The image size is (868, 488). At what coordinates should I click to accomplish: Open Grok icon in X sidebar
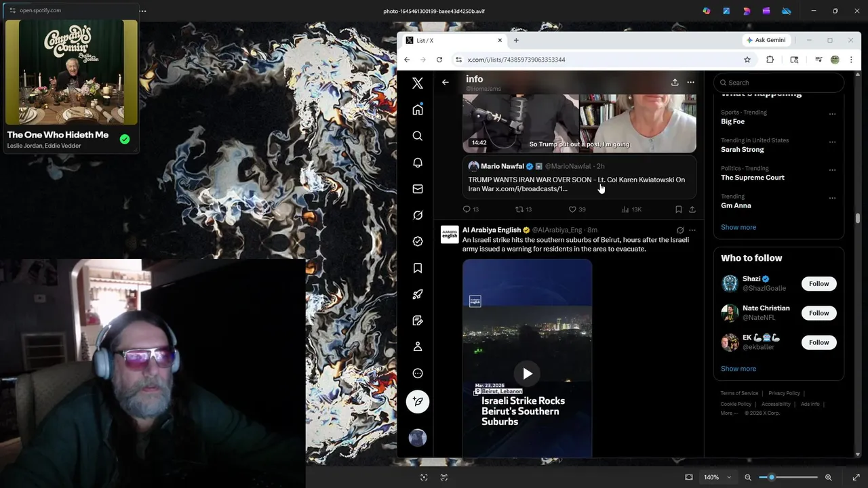pos(418,215)
